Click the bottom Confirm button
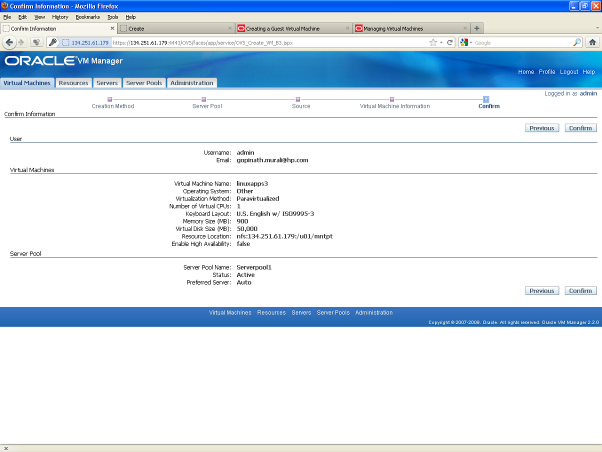 pyautogui.click(x=580, y=291)
